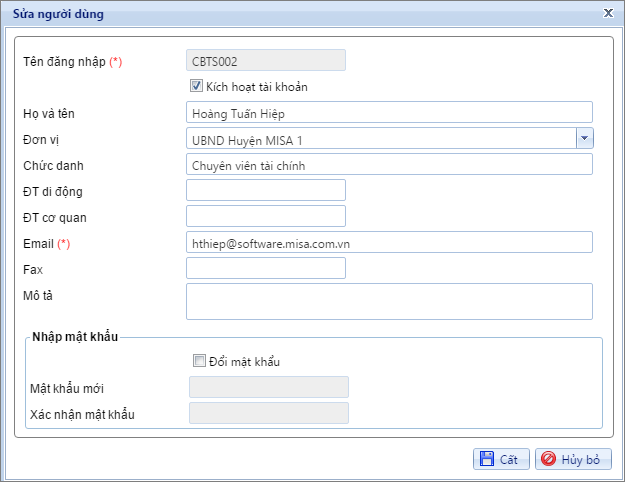
Task: Click the Chức danh label
Action: 53,165
